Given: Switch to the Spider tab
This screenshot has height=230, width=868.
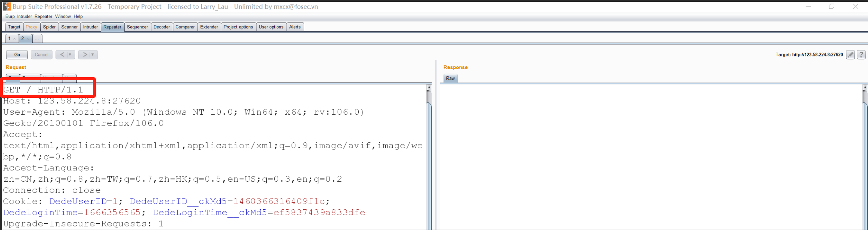Looking at the screenshot, I should tap(49, 27).
